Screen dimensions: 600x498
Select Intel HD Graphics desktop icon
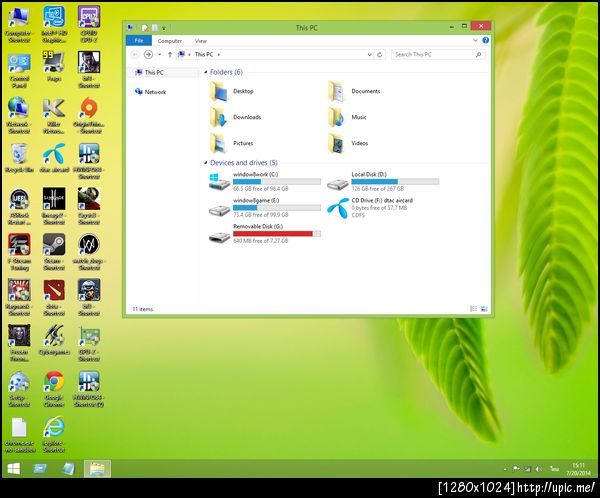pyautogui.click(x=54, y=25)
